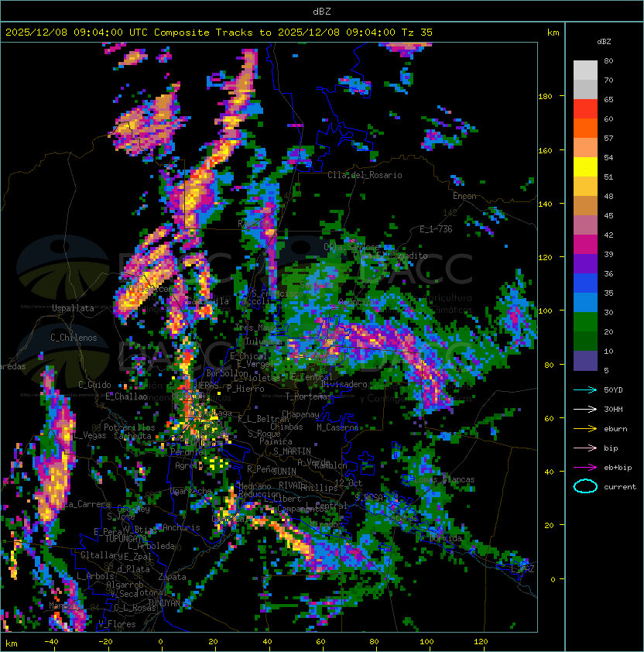This screenshot has height=652, width=644.
Task: Click the 'Lomas_Blancas' map label
Action: [x=444, y=479]
